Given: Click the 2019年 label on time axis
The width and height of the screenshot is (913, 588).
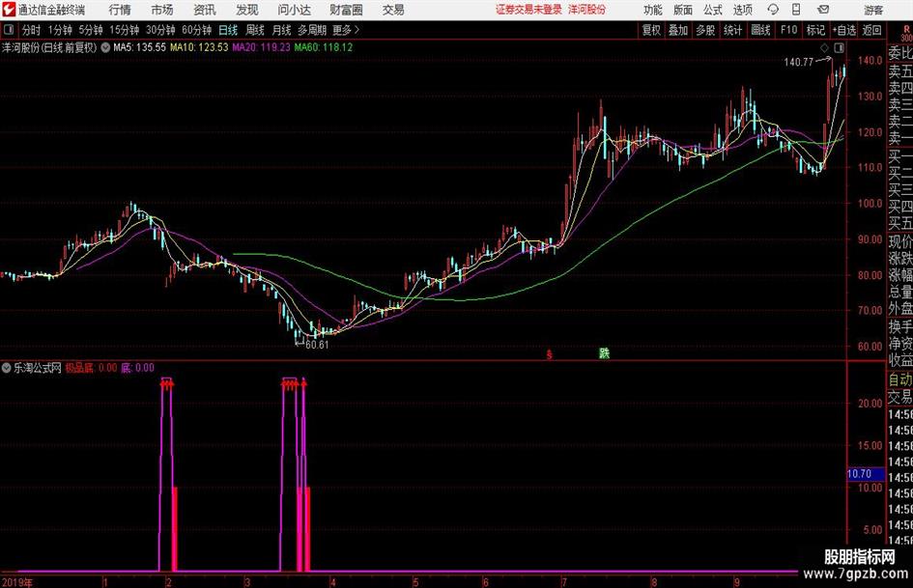Looking at the screenshot, I should pos(16,582).
